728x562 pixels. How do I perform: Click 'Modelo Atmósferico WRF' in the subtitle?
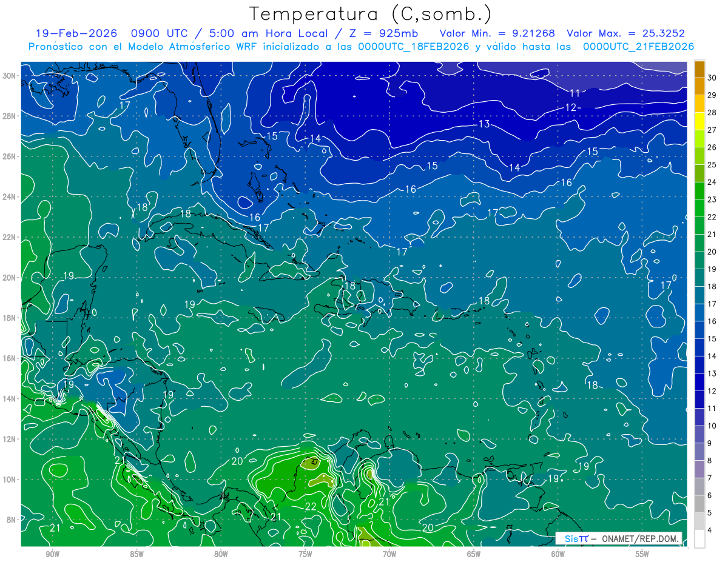tap(190, 47)
